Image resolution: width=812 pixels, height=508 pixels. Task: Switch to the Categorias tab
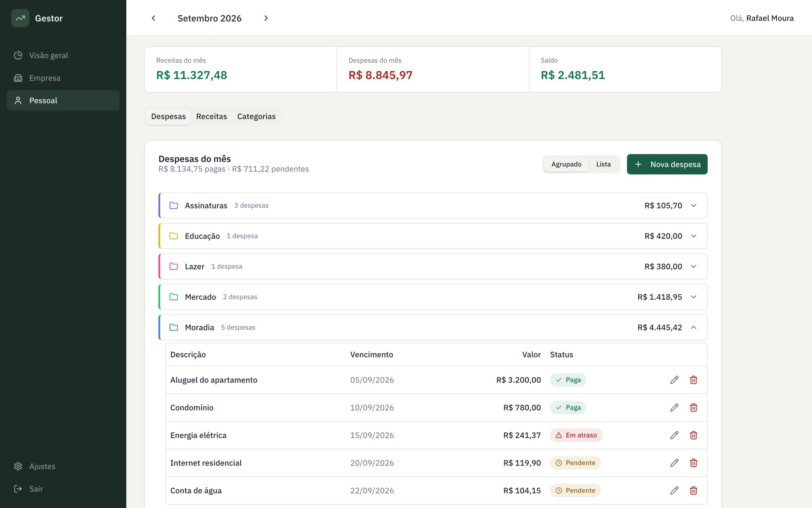click(256, 117)
